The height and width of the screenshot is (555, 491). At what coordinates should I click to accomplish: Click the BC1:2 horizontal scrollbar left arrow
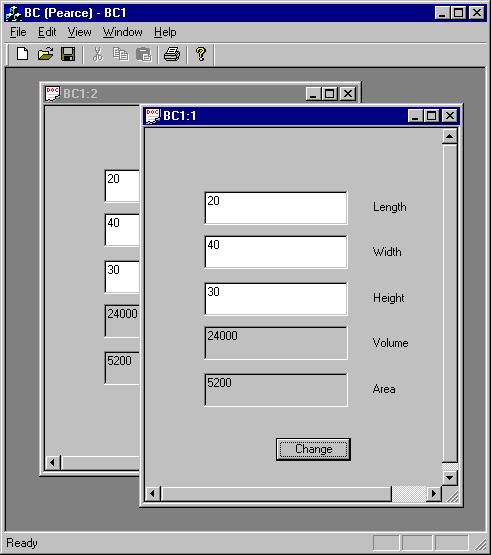click(53, 462)
